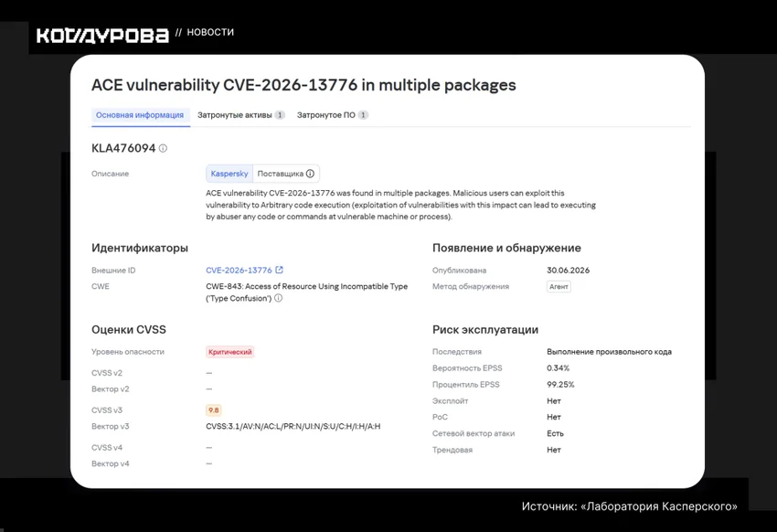Click info icon after 'Type Confusion' CWE text

[x=279, y=298]
